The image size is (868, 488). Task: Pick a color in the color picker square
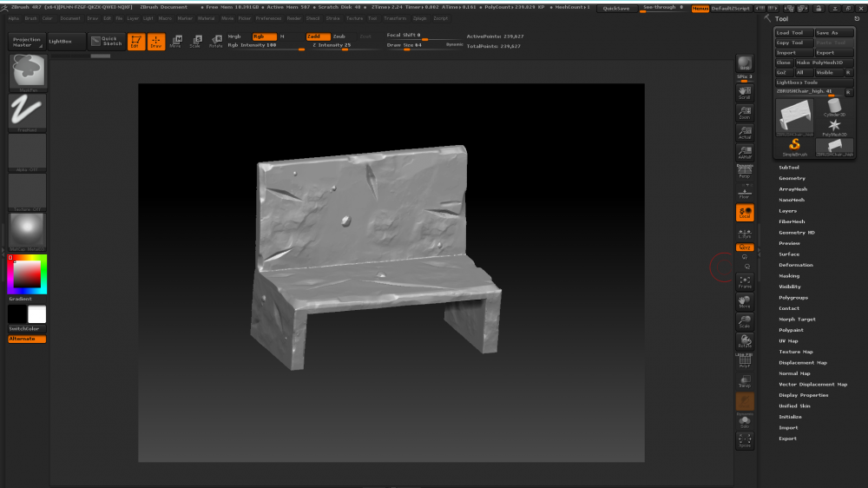28,274
